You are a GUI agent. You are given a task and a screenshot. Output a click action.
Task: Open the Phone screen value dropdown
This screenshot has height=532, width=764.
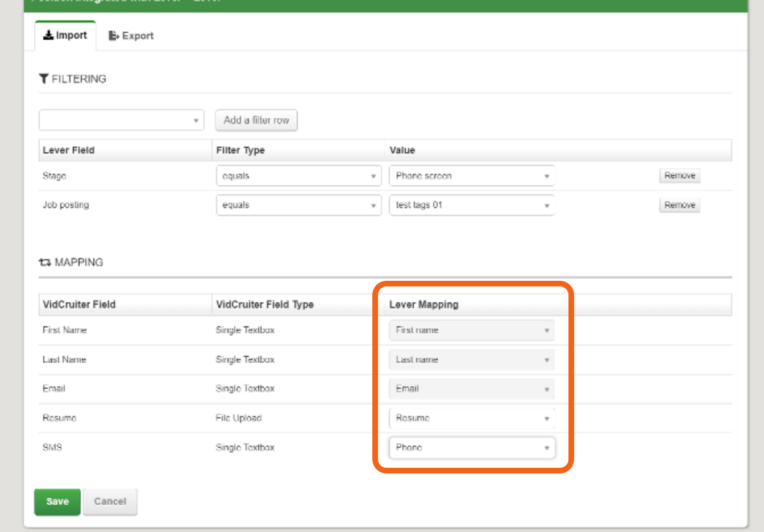pos(472,176)
